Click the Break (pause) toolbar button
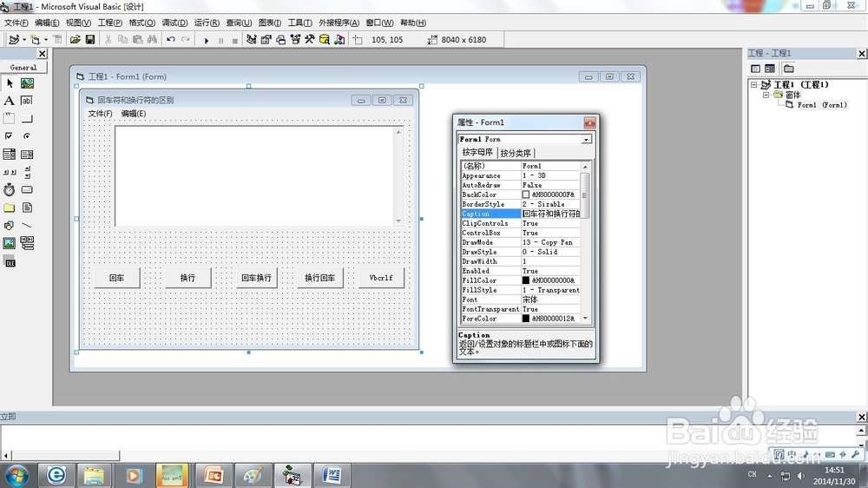Image resolution: width=868 pixels, height=488 pixels. tap(220, 40)
